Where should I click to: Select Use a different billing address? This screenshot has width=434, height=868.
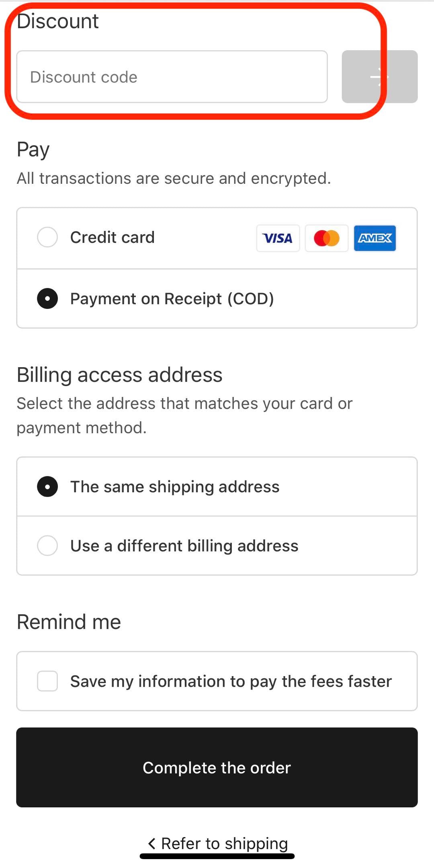pos(47,546)
